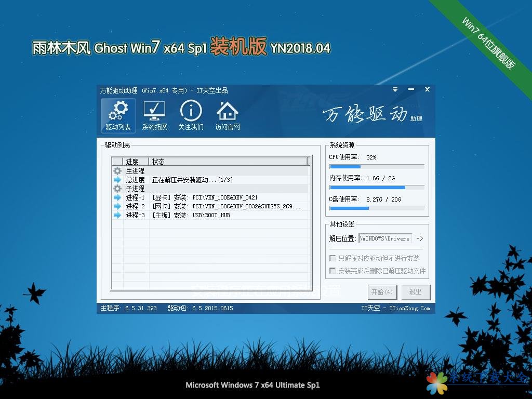
Task: Click the arrow icon for 进程-1
Action: pyautogui.click(x=117, y=197)
